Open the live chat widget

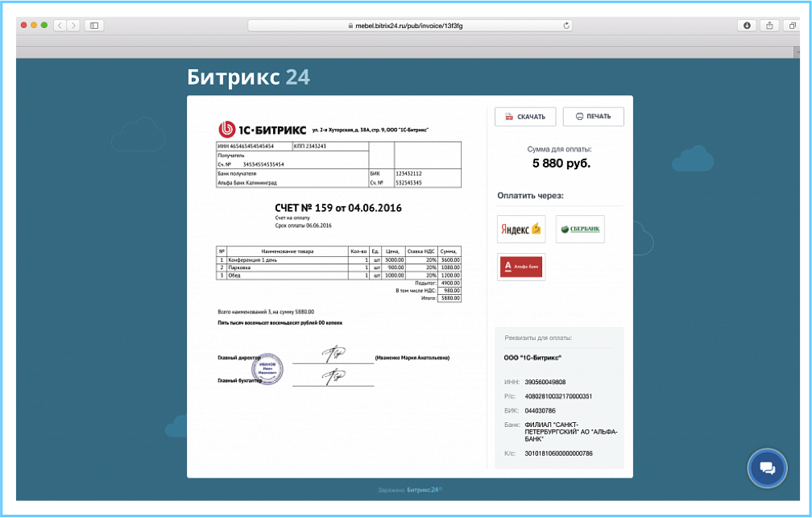click(767, 468)
